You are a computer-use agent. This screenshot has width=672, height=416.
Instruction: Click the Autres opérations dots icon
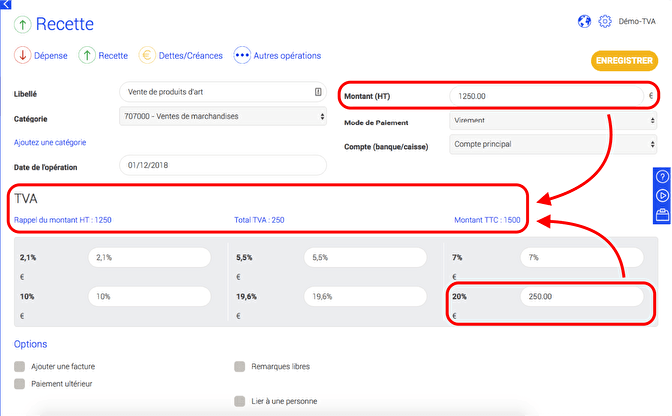[242, 55]
